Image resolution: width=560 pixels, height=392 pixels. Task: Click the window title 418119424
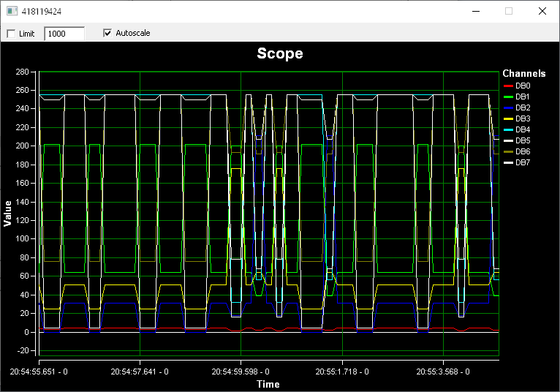point(42,12)
